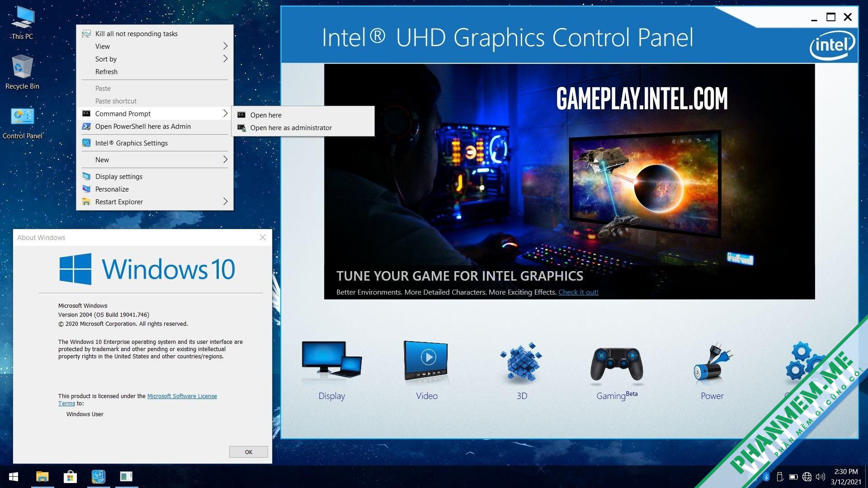The width and height of the screenshot is (868, 488).
Task: Click the PowerShell icon in context menu
Action: click(x=86, y=127)
